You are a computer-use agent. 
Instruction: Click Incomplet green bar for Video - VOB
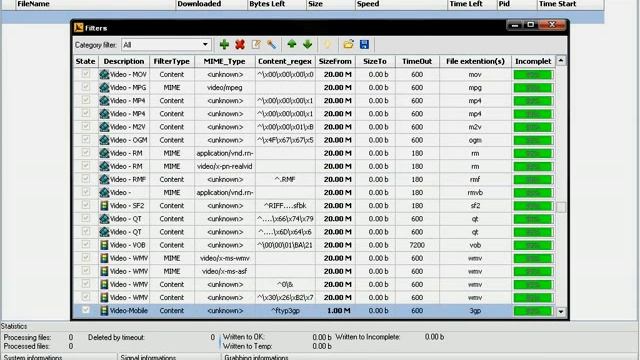tap(533, 245)
